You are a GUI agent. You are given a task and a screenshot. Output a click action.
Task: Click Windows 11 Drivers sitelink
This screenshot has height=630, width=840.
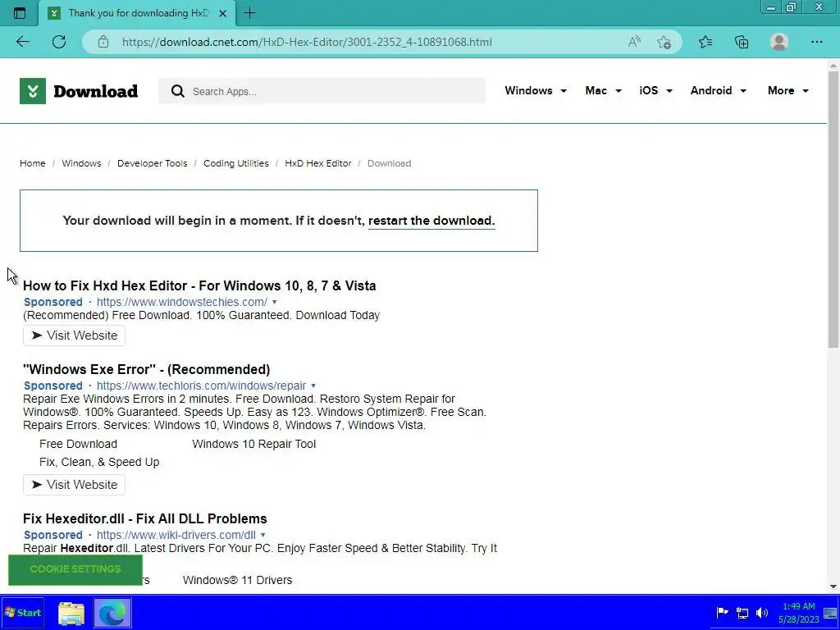(237, 580)
